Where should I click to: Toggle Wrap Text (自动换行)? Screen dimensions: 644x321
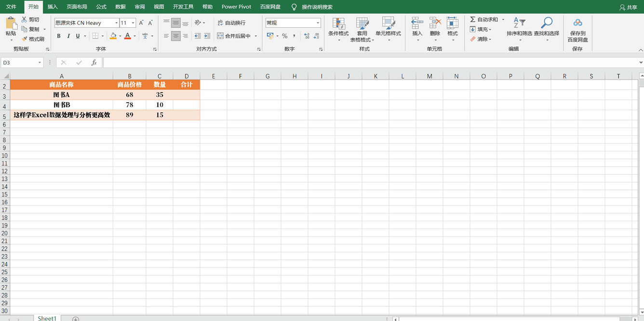click(231, 23)
